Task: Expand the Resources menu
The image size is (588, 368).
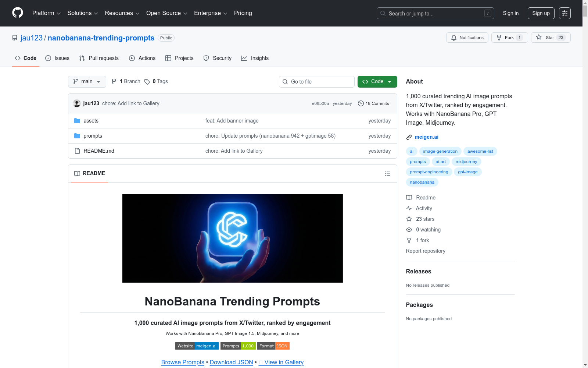Action: click(122, 13)
